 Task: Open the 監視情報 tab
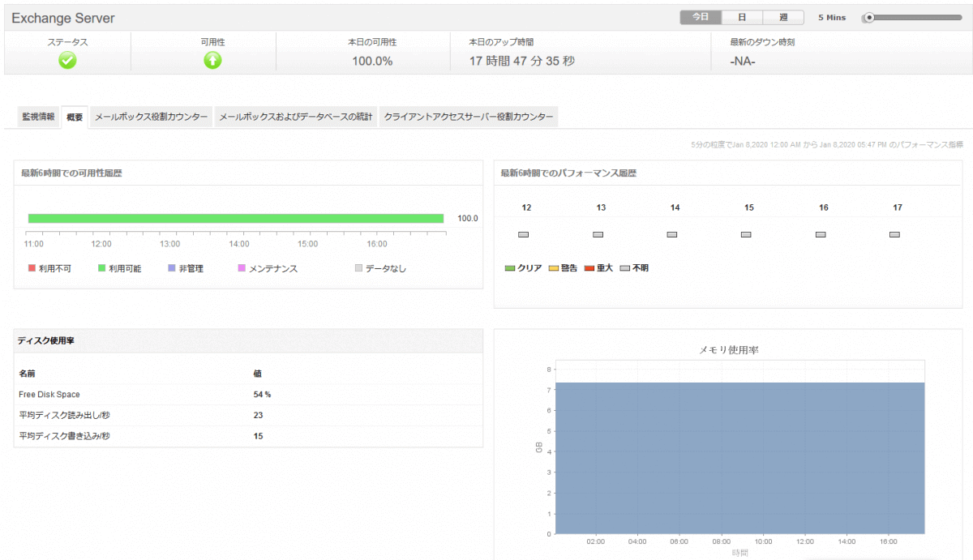38,118
